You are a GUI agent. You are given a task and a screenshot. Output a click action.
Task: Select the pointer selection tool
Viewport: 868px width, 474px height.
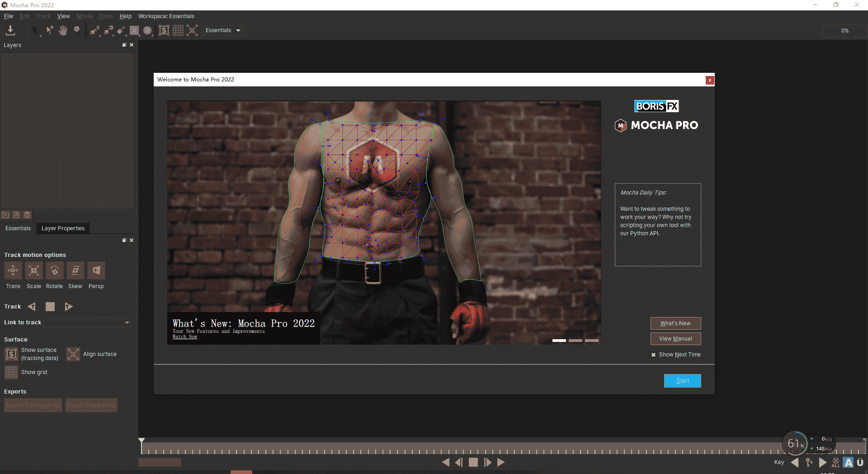point(36,30)
